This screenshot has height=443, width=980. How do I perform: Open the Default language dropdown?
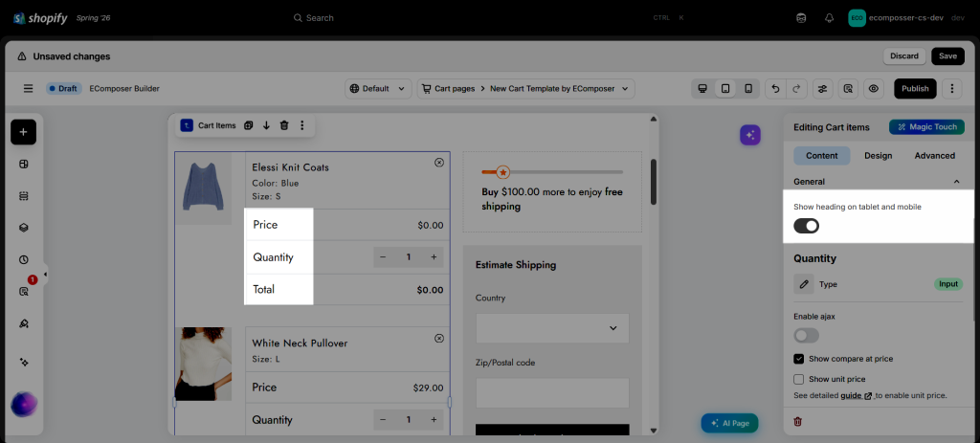tap(379, 89)
